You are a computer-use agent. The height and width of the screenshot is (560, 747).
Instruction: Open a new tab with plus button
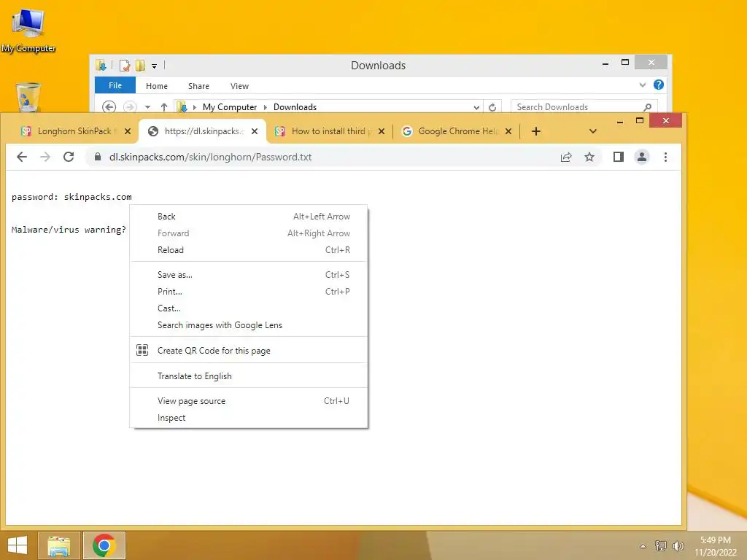[536, 131]
